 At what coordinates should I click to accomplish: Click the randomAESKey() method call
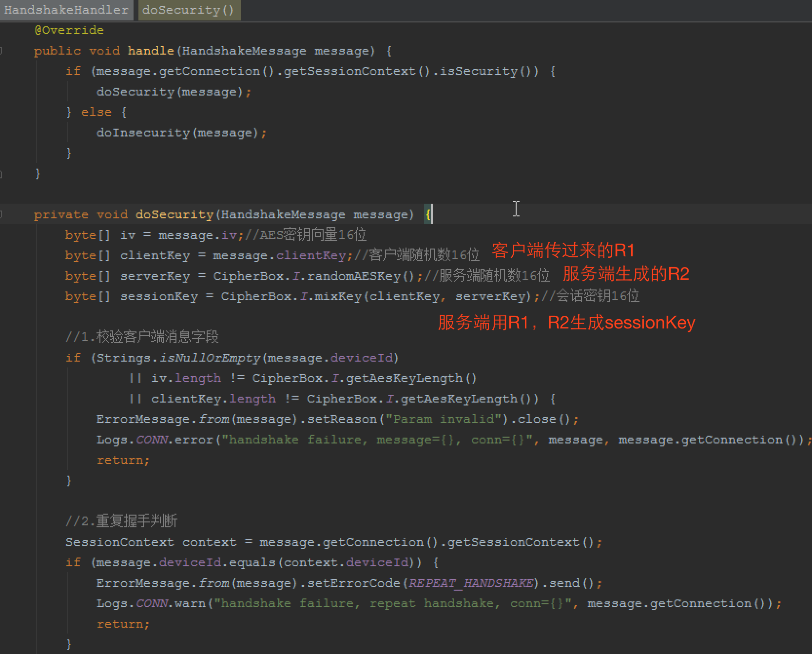point(361,276)
